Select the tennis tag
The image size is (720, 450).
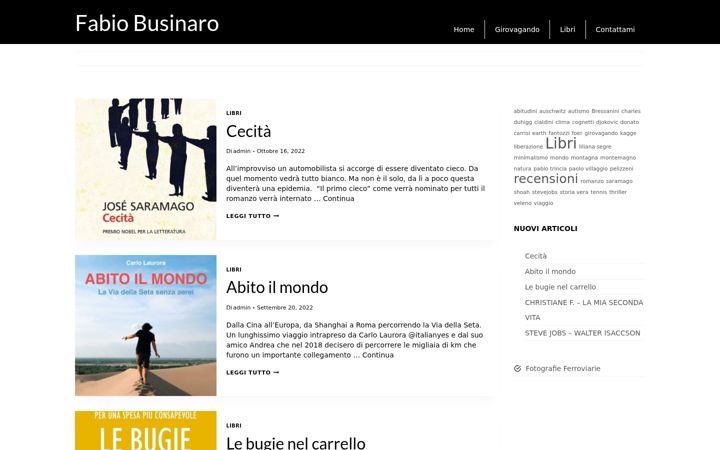click(599, 192)
